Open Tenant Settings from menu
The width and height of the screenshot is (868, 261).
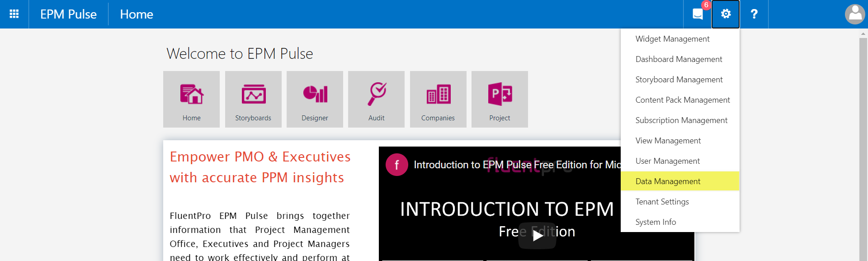point(680,202)
